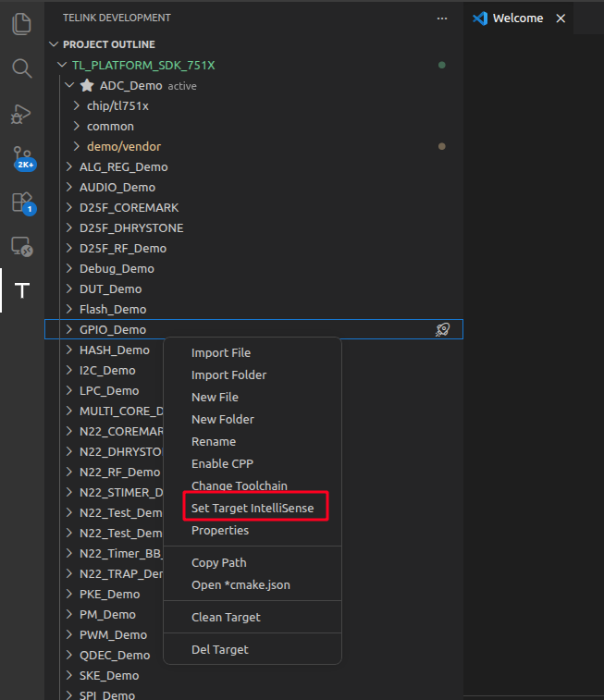
Task: Open the Run and Debug view
Action: tap(21, 114)
